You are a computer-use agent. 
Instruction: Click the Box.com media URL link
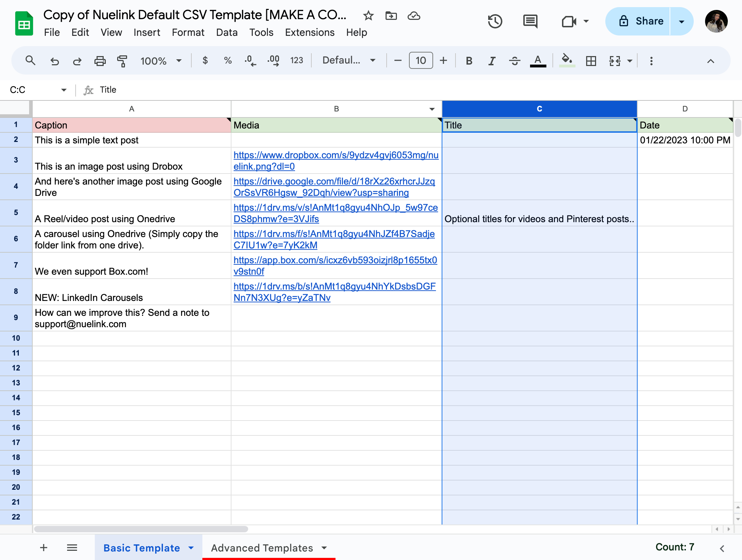point(335,265)
